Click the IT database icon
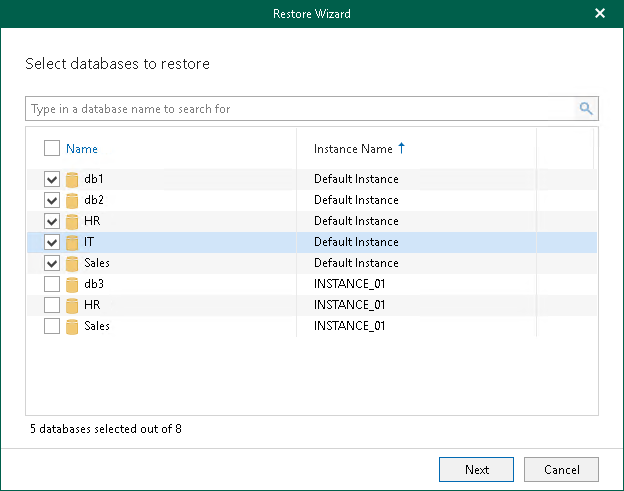 tap(72, 243)
